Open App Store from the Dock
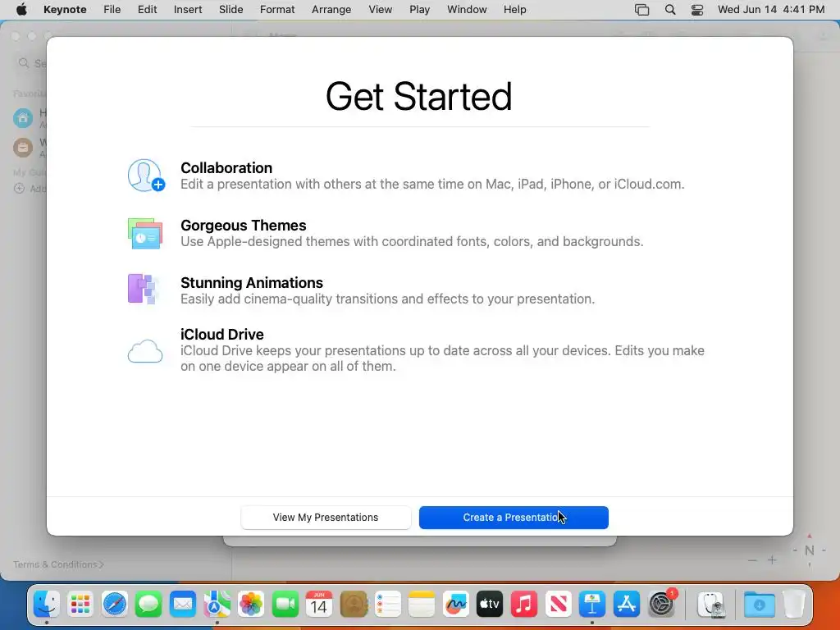This screenshot has width=840, height=630. (626, 605)
